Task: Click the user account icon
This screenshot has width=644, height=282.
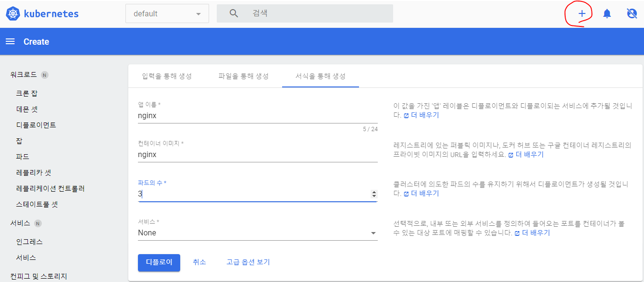Action: pyautogui.click(x=632, y=13)
